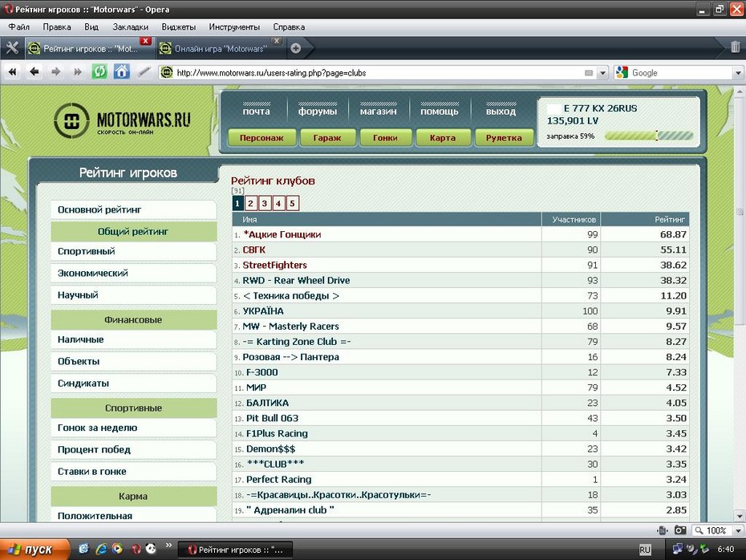Screen dimensions: 746x560
Task: Go back to previous page
Action: (34, 72)
